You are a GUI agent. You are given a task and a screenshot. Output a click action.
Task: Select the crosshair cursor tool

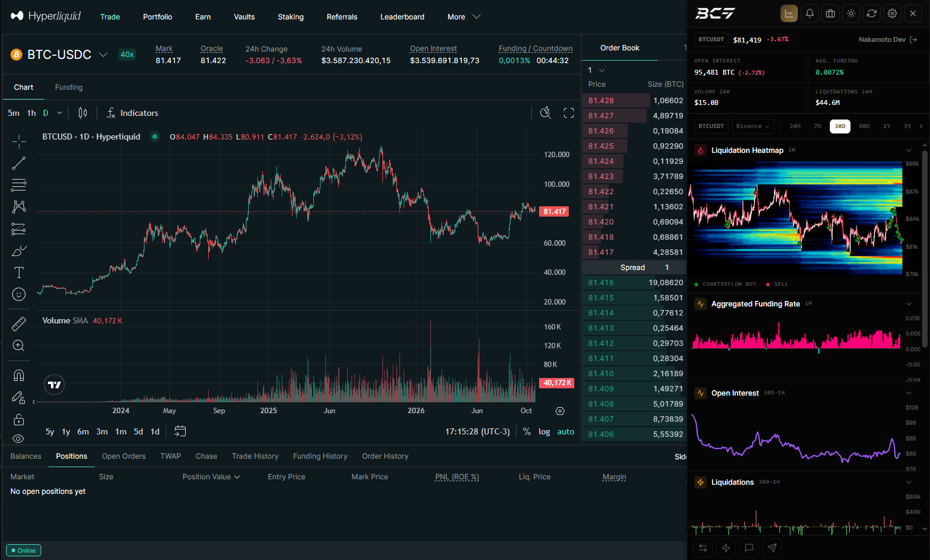(x=19, y=141)
